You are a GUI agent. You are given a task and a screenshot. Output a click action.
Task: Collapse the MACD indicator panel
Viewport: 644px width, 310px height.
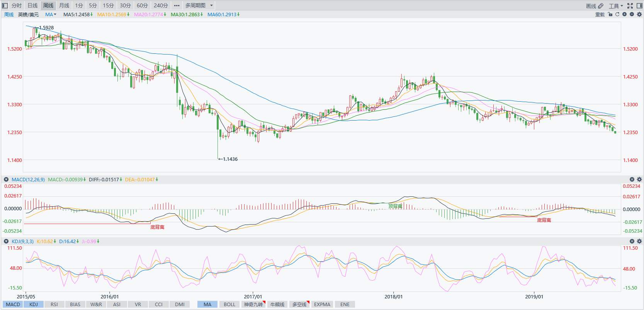[6, 179]
